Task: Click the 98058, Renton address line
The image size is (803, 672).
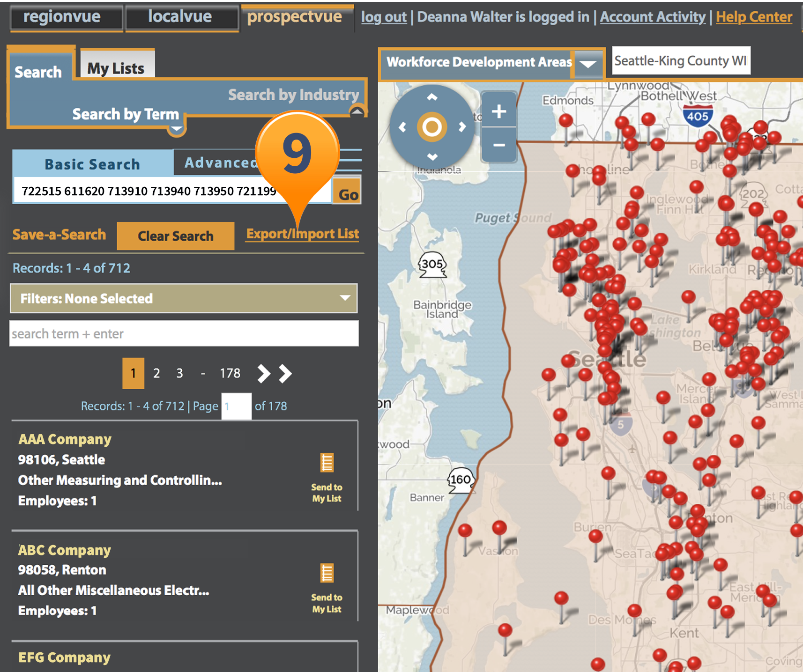Action: (62, 570)
